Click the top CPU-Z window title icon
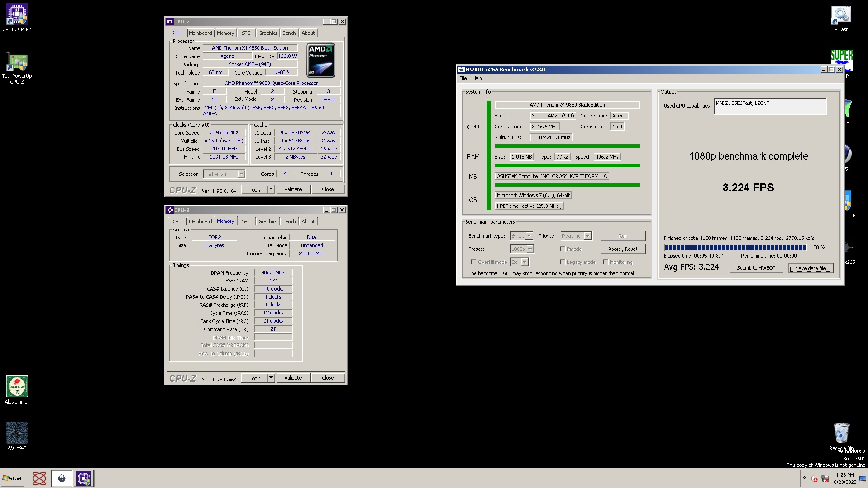868x488 pixels. tap(170, 22)
